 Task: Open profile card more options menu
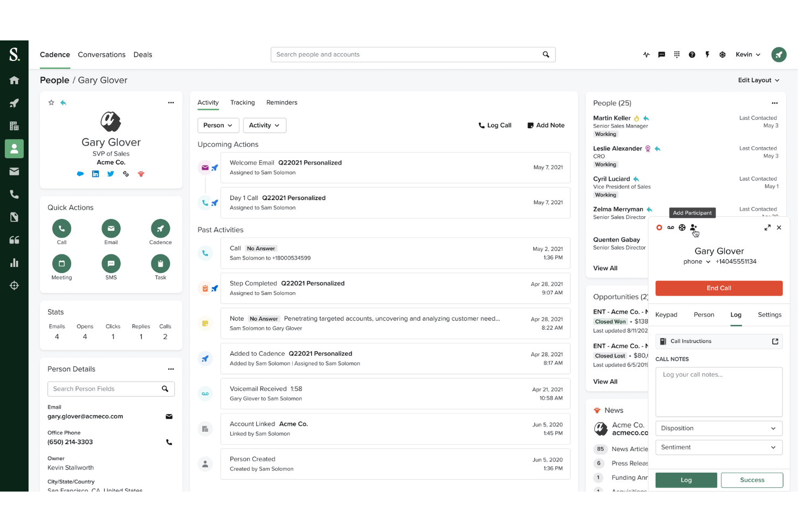171,102
